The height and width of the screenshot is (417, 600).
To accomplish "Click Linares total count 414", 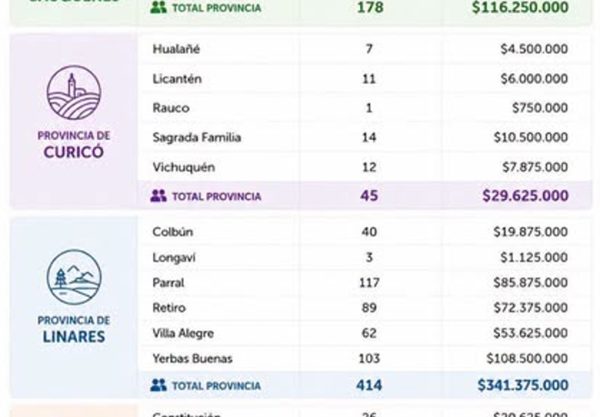I will (369, 385).
